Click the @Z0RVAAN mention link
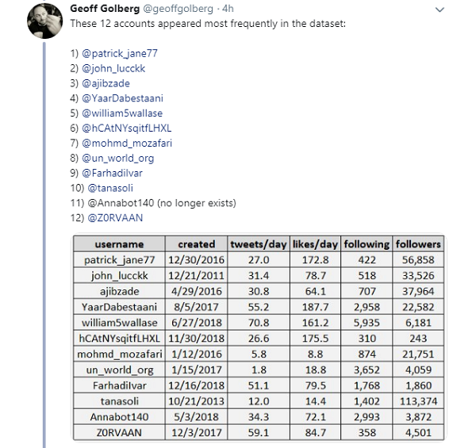Viewport: 476px width, 448px height. coord(115,218)
